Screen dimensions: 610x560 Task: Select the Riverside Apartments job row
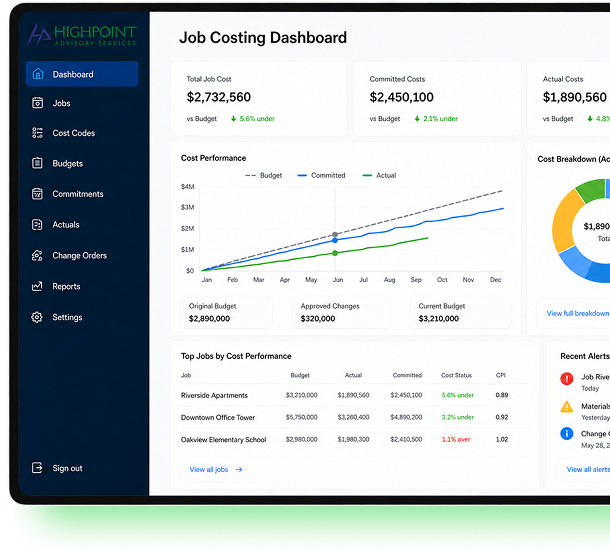point(354,395)
